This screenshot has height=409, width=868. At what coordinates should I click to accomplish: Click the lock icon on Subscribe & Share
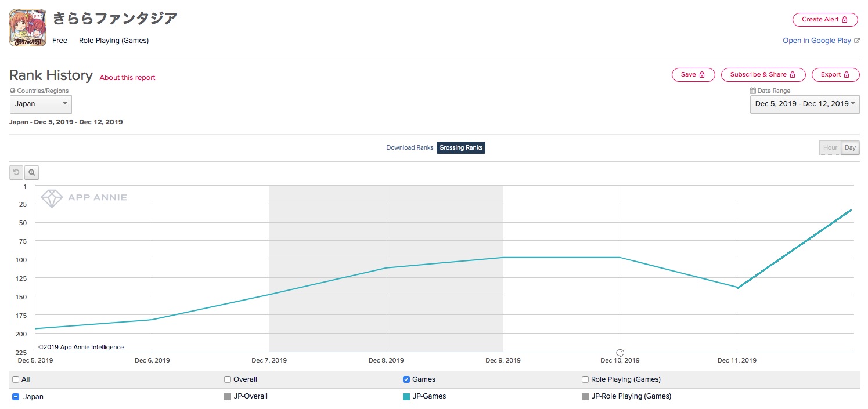793,75
